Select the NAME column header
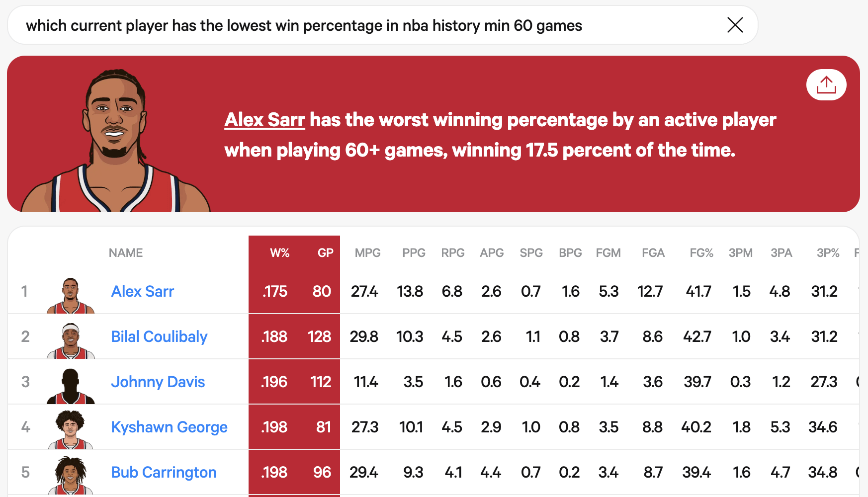The width and height of the screenshot is (868, 497). pos(125,252)
